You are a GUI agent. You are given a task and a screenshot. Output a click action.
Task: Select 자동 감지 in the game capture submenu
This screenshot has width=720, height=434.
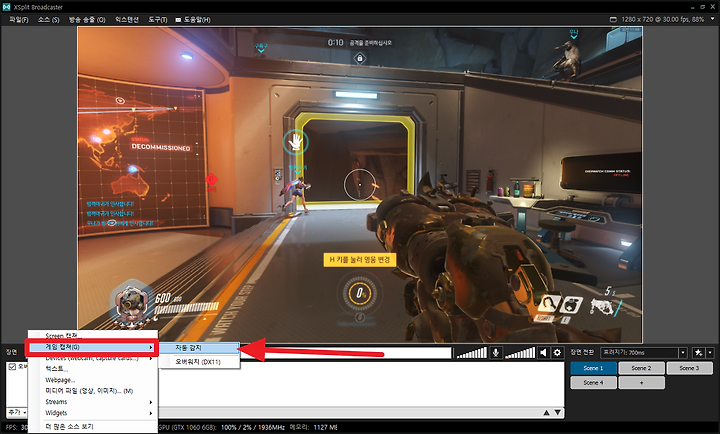click(199, 348)
